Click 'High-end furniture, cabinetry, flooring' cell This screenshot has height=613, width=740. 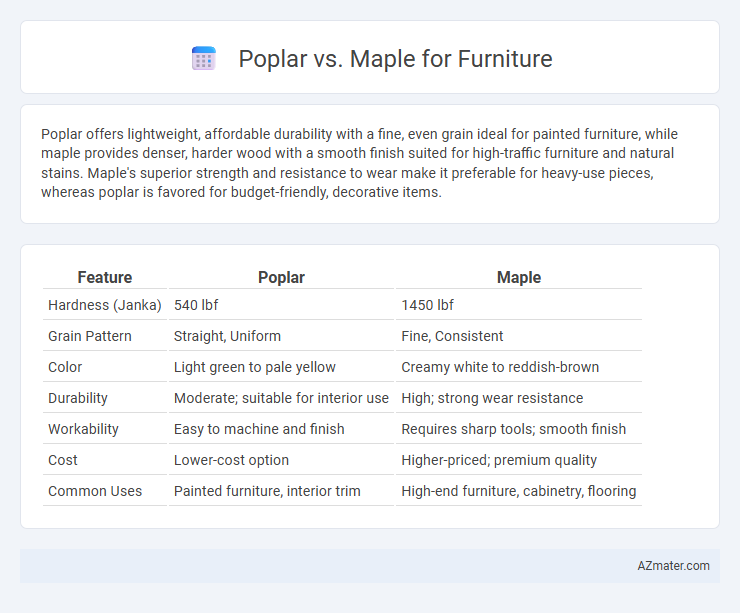519,491
